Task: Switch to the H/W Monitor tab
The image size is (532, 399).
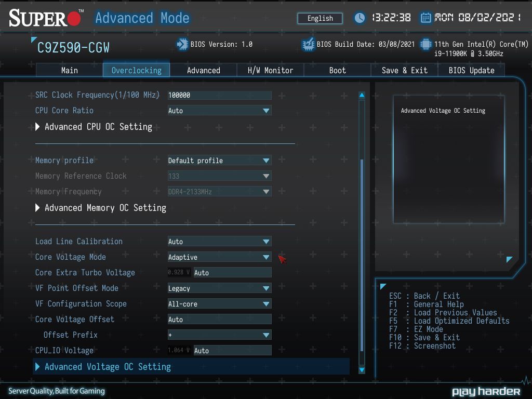Action: coord(270,70)
